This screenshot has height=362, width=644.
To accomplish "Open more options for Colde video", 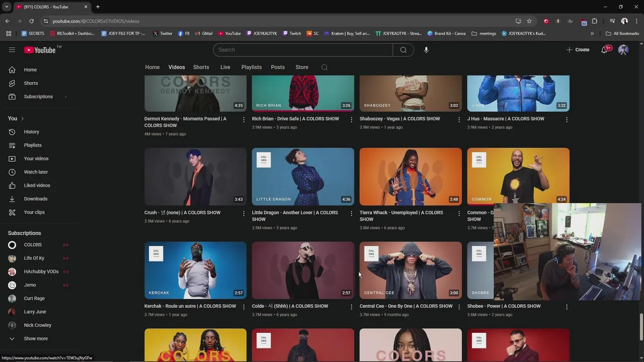I will [351, 307].
